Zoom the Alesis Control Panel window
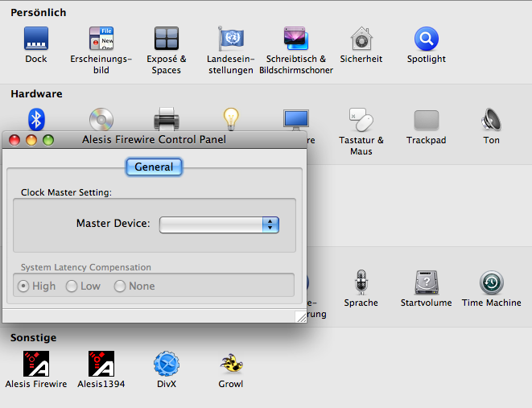Viewport: 532px width, 408px height. 48,140
